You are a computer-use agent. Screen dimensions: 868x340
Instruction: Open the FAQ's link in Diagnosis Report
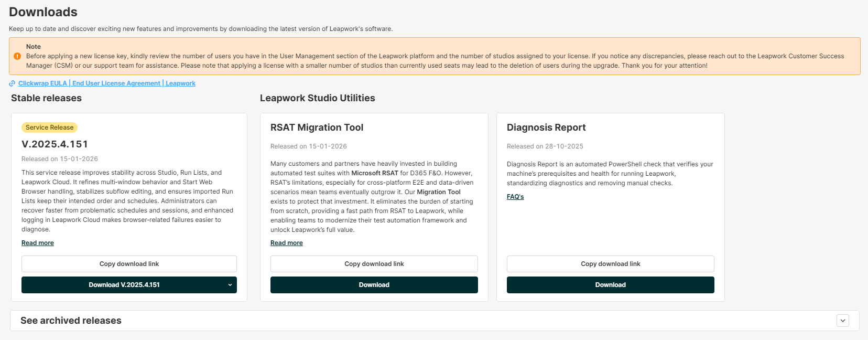click(515, 197)
